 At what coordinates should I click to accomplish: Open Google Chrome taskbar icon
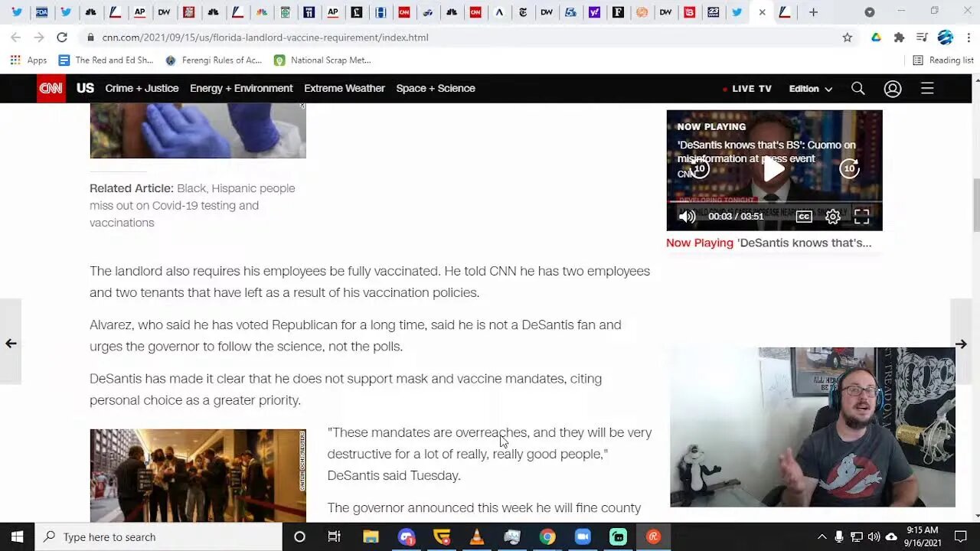(x=547, y=536)
